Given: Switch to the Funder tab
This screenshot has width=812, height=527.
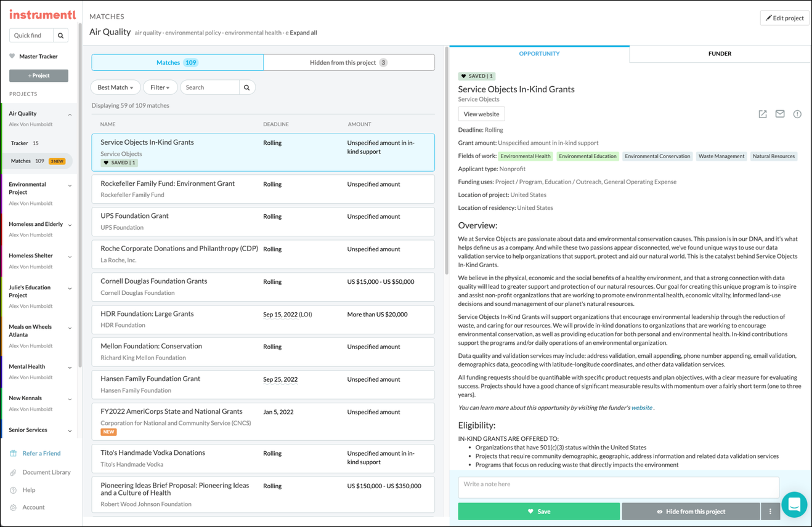Looking at the screenshot, I should [720, 54].
